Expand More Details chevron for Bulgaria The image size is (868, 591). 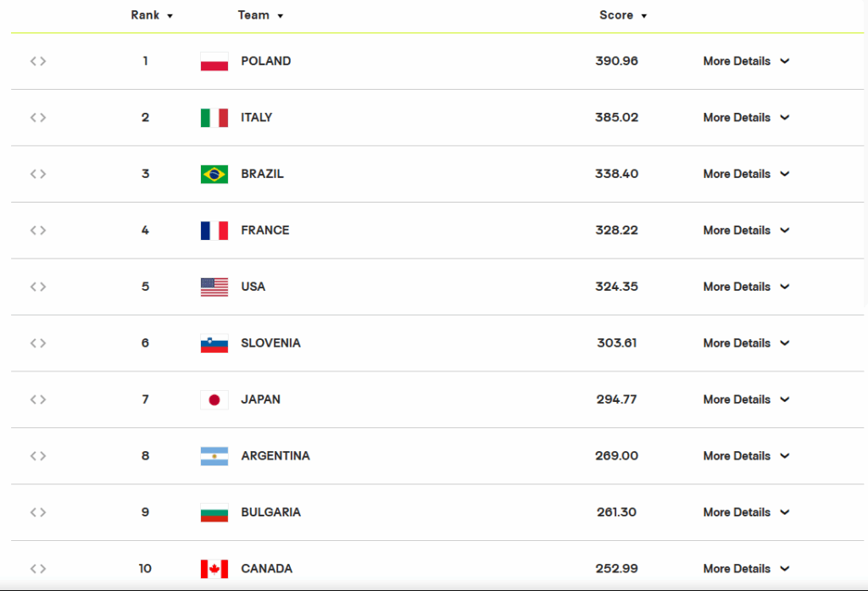[x=784, y=512]
